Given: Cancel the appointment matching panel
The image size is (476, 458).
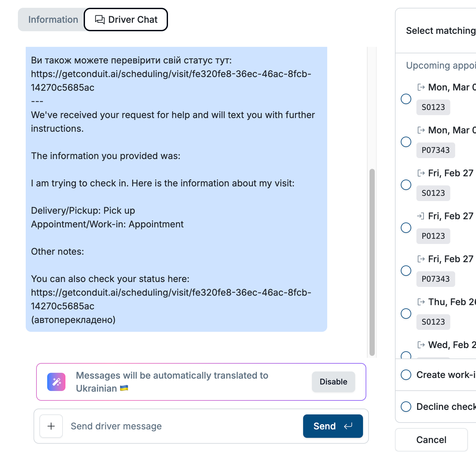Looking at the screenshot, I should (431, 440).
